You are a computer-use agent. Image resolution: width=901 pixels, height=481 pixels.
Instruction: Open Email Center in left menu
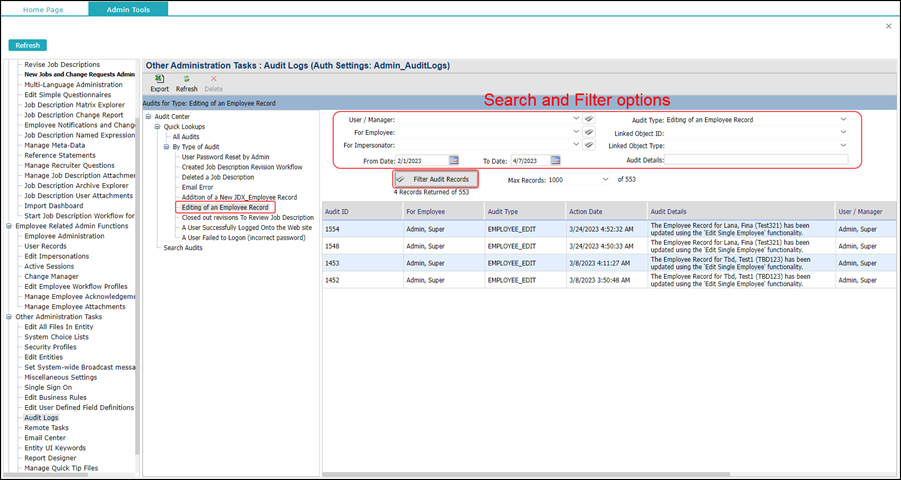point(46,437)
